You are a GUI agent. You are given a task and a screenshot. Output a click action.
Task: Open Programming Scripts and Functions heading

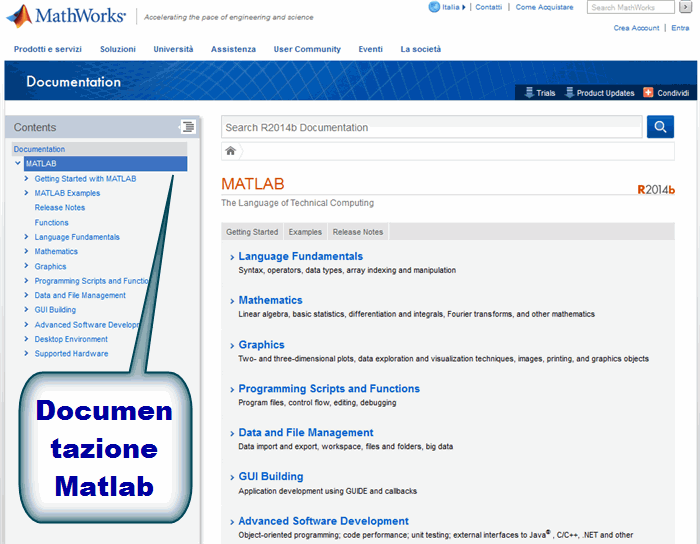pos(329,388)
